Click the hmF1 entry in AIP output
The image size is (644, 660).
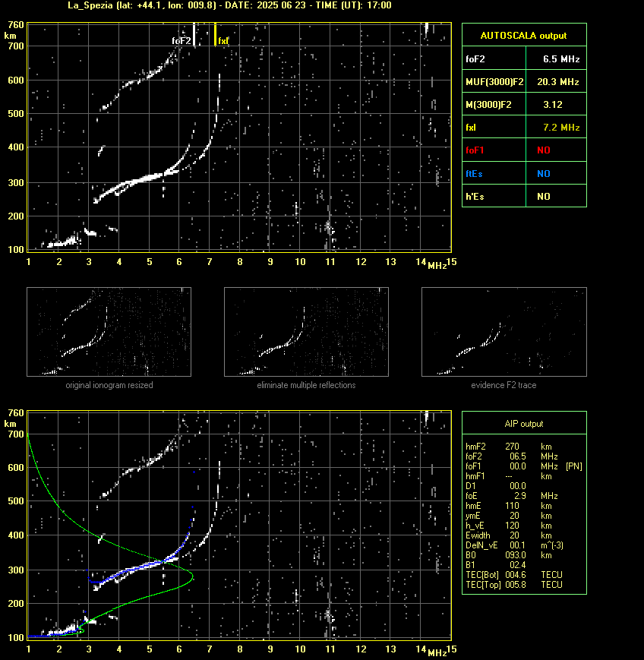(x=509, y=476)
